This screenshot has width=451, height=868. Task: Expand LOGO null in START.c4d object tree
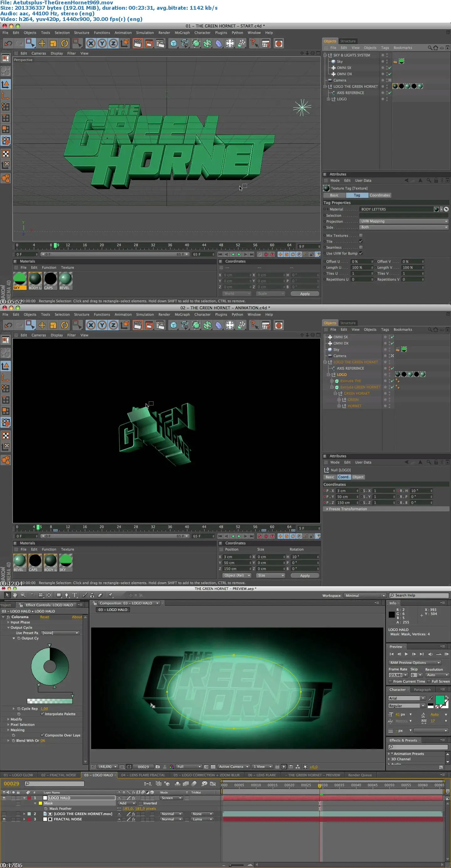coord(328,99)
